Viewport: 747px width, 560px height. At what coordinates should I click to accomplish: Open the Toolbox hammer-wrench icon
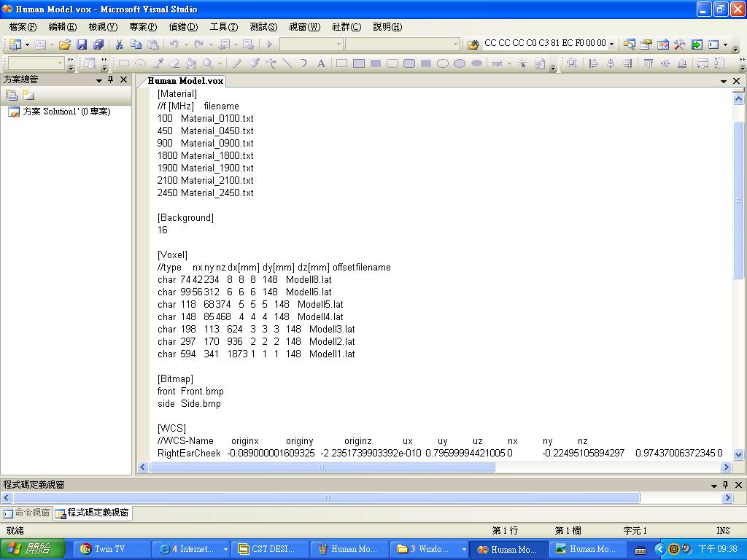tap(679, 44)
